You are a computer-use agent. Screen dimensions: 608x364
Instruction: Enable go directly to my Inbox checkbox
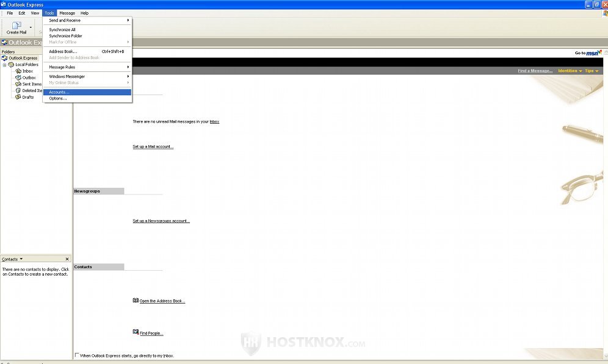click(x=77, y=355)
